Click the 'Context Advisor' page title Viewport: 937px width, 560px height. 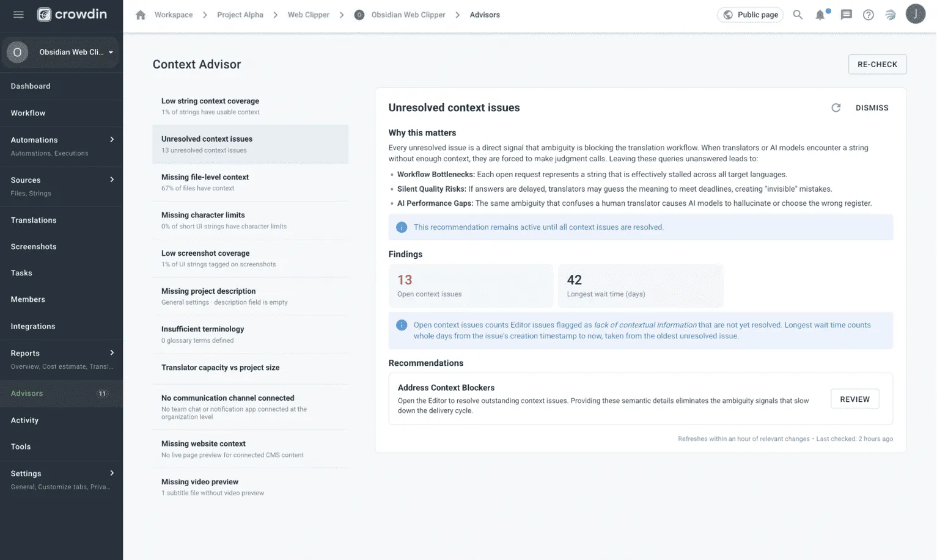pos(197,64)
